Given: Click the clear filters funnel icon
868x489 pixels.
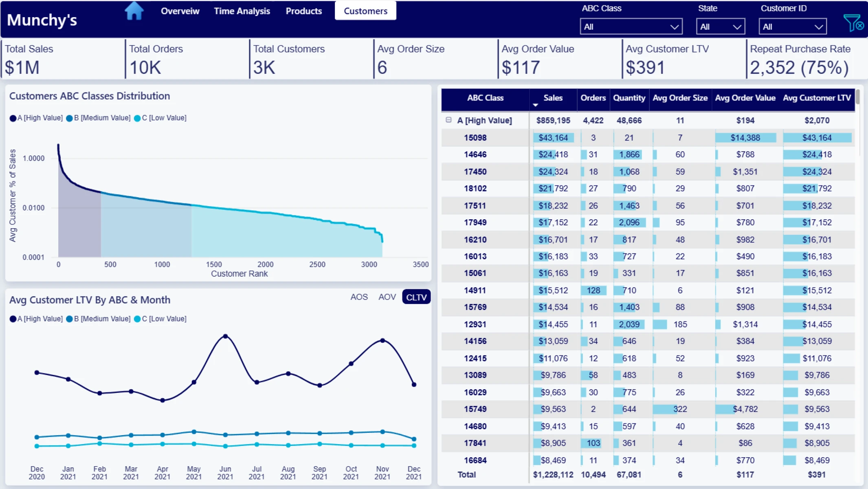Looking at the screenshot, I should tap(853, 23).
